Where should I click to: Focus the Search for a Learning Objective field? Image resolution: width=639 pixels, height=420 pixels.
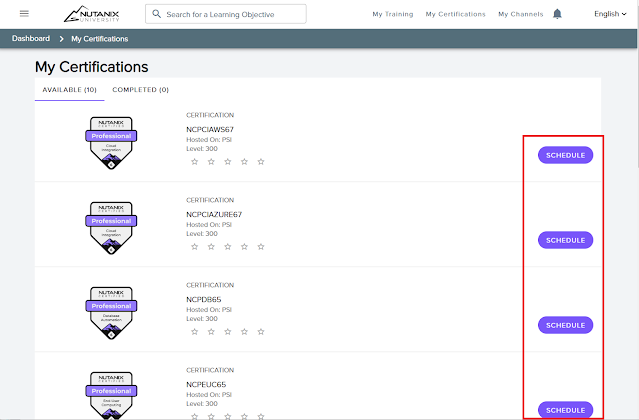[x=226, y=14]
